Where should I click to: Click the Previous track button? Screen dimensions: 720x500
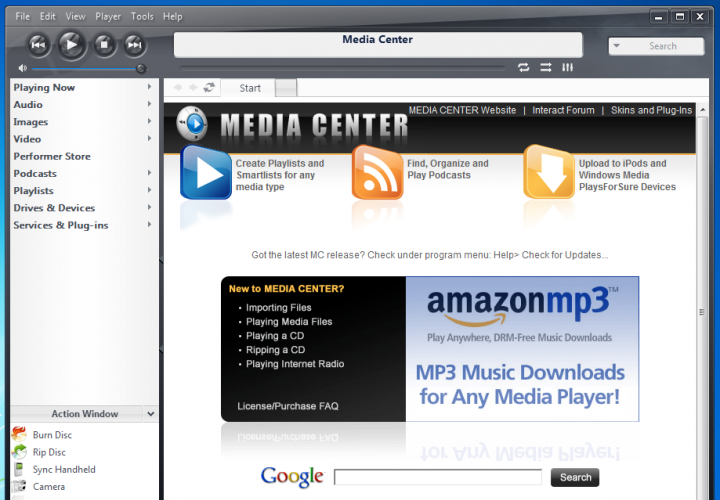point(39,45)
